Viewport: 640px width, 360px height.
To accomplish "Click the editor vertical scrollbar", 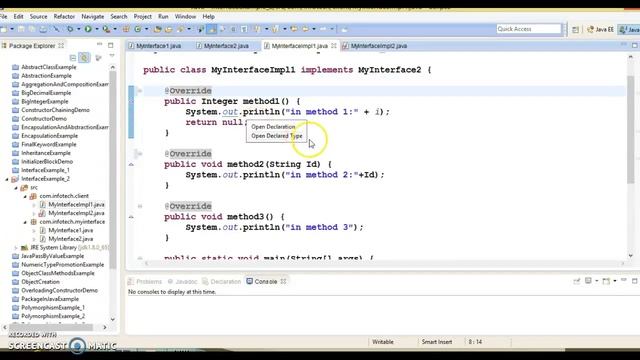I will 631,130.
